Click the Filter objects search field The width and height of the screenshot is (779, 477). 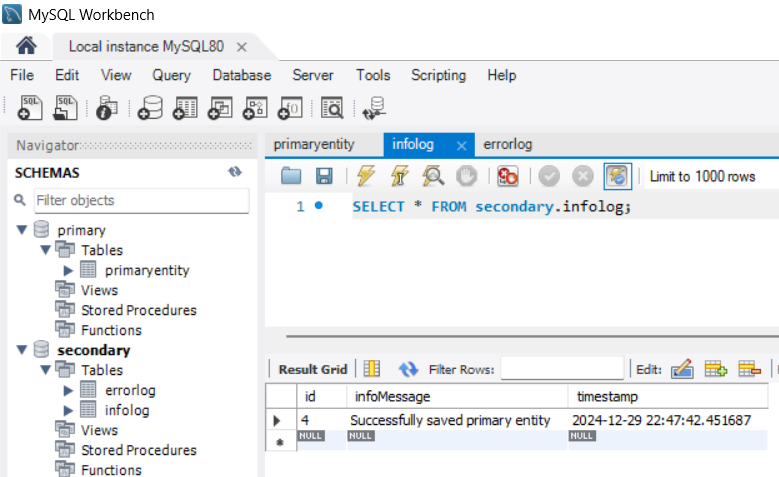tap(142, 200)
